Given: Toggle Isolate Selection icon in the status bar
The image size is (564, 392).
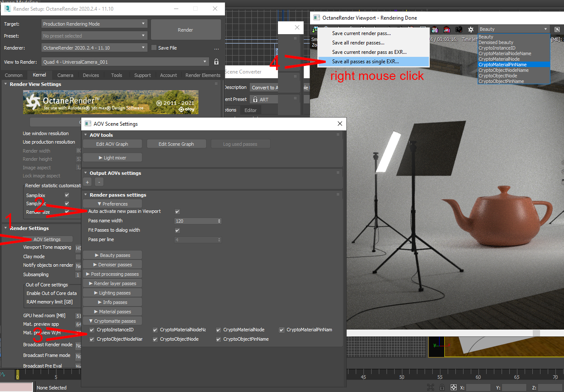Looking at the screenshot, I should (x=431, y=387).
